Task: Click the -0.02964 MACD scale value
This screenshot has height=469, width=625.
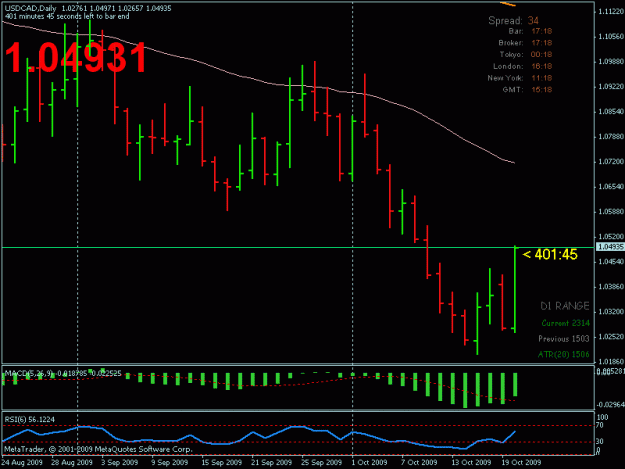Action: click(x=611, y=405)
